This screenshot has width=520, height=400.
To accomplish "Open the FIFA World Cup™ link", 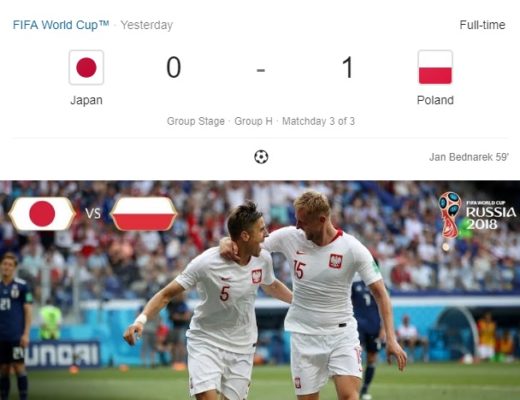I will (61, 25).
